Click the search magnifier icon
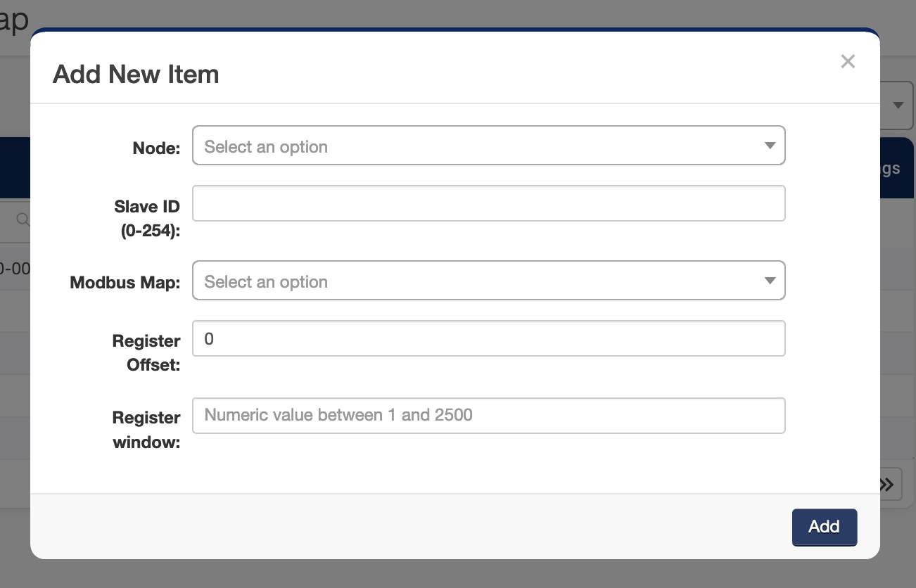Image resolution: width=916 pixels, height=588 pixels. point(22,220)
